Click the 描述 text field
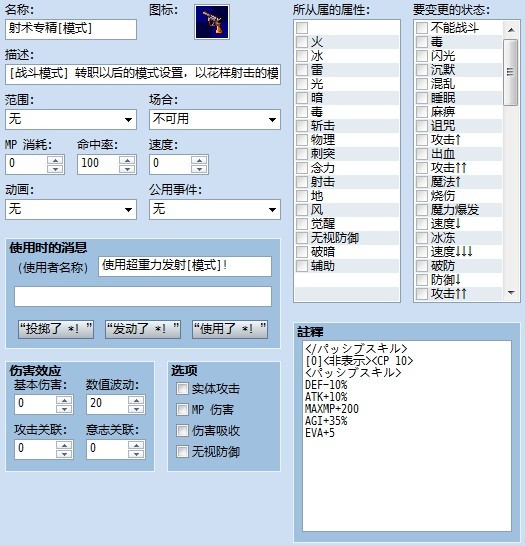Screen dimensions: 525x546 [x=143, y=74]
